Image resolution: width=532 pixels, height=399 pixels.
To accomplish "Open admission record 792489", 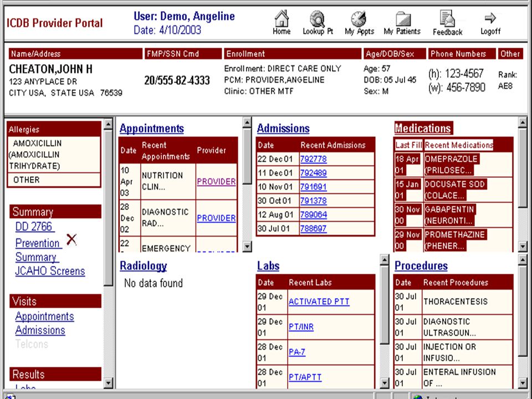I will 313,173.
